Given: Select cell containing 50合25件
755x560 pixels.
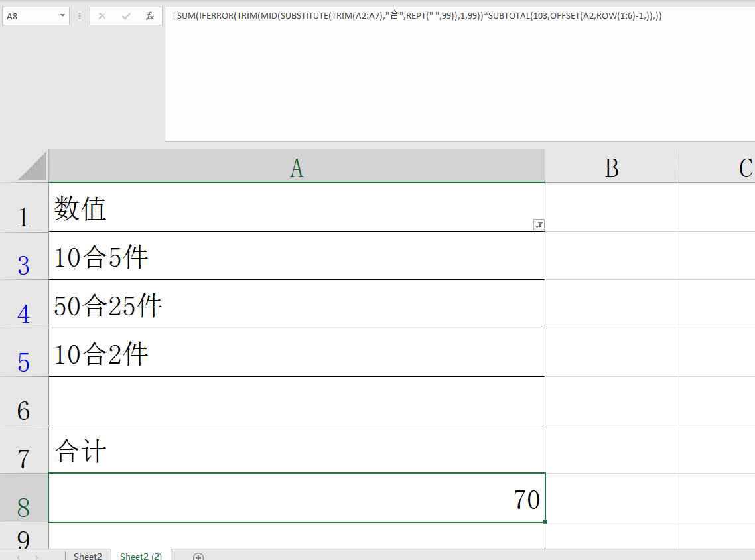Looking at the screenshot, I should [297, 305].
